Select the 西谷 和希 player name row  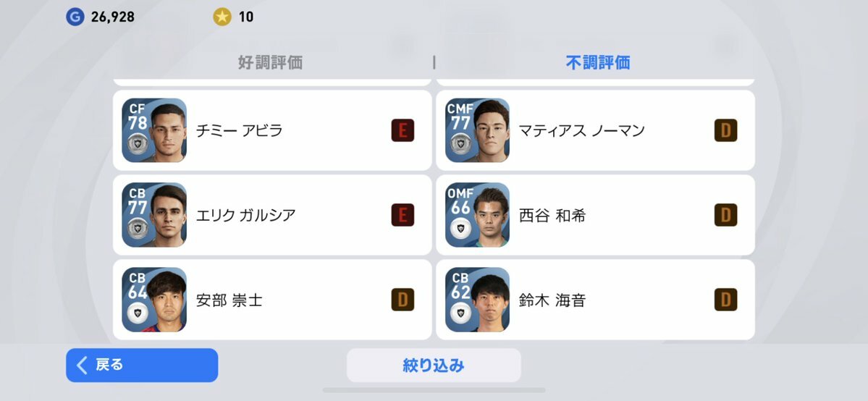tap(596, 215)
